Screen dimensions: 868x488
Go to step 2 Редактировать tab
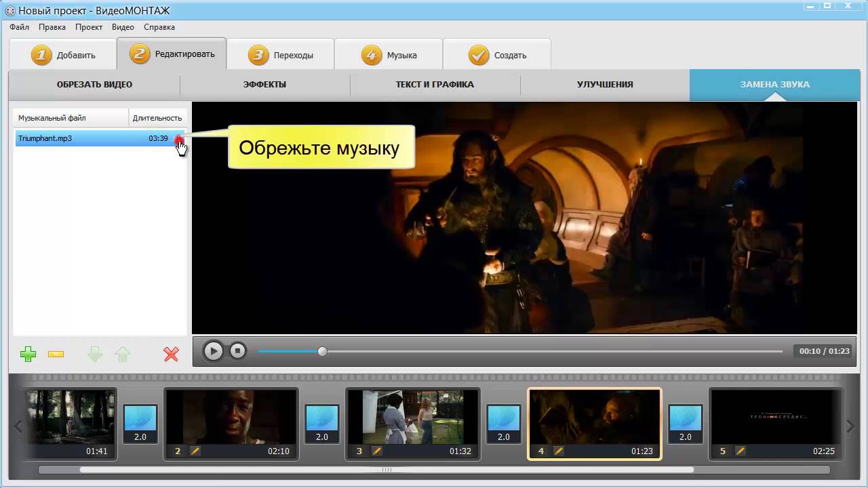point(172,54)
